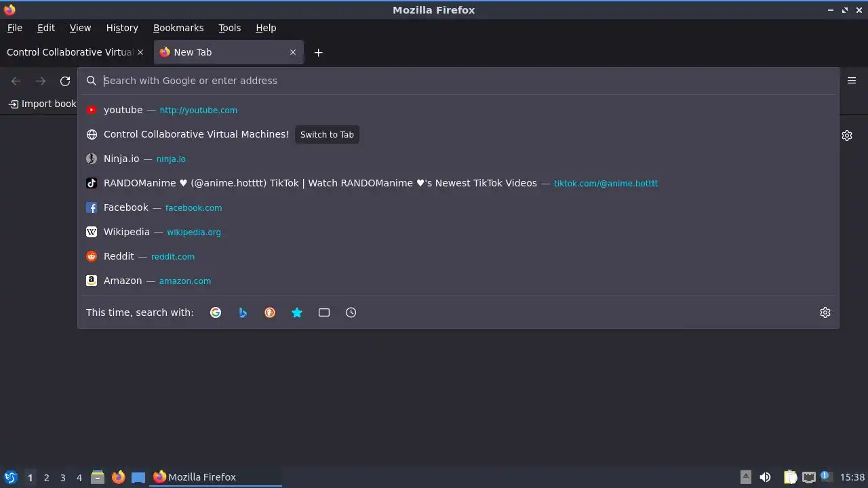868x488 pixels.
Task: Go forward one page
Action: tap(41, 81)
